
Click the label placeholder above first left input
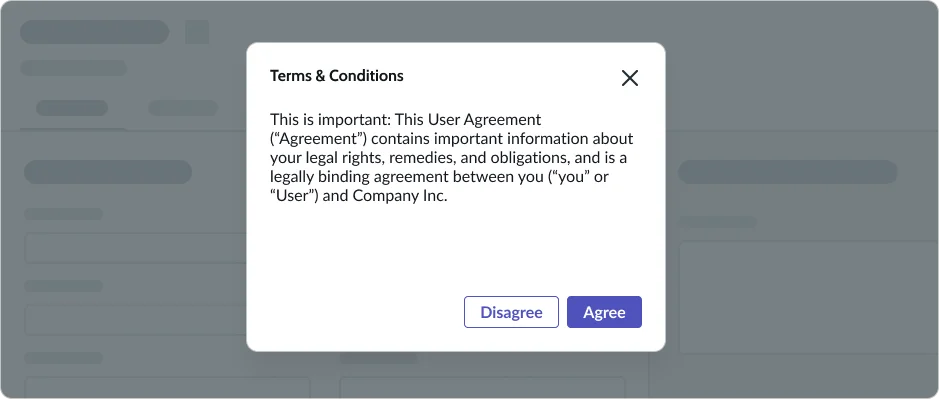point(63,214)
